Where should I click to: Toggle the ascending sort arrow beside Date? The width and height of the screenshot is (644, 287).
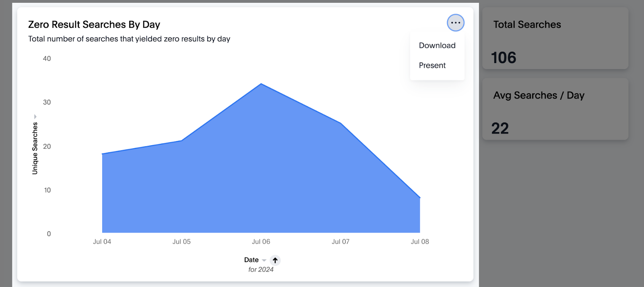[x=275, y=260]
